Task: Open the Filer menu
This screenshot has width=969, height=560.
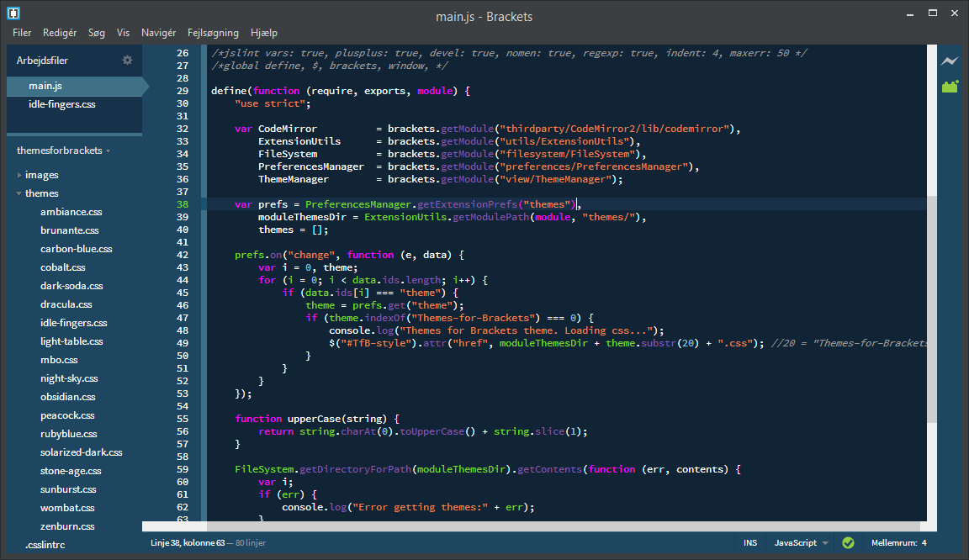Action: [x=22, y=33]
